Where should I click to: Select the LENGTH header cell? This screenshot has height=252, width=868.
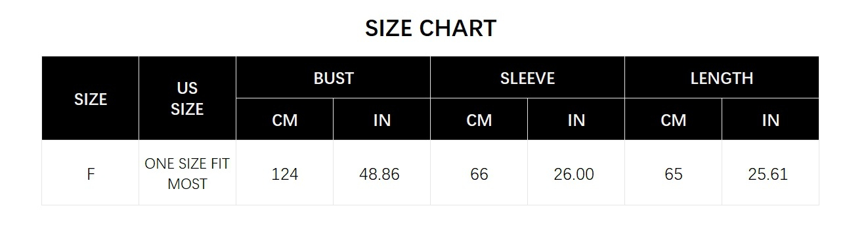coord(722,77)
